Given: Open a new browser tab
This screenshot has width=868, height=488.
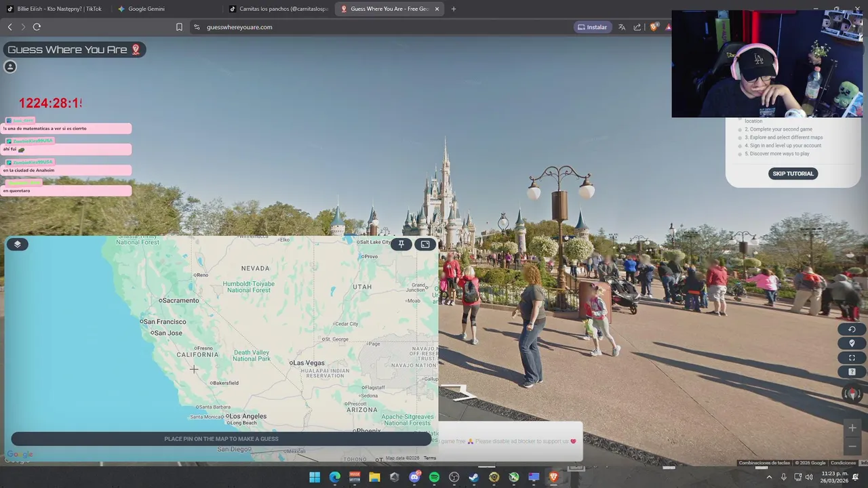Looking at the screenshot, I should [x=454, y=9].
